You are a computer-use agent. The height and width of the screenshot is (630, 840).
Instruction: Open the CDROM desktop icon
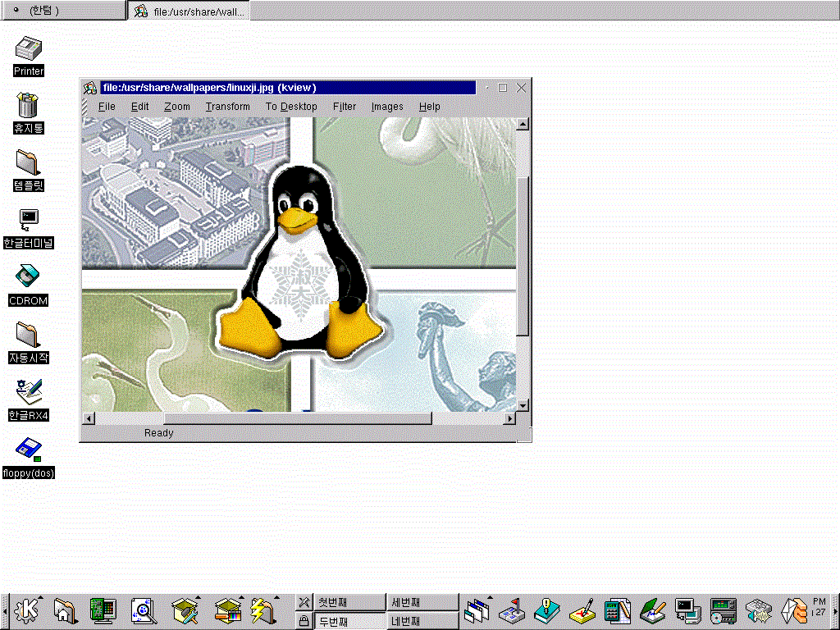coord(28,278)
